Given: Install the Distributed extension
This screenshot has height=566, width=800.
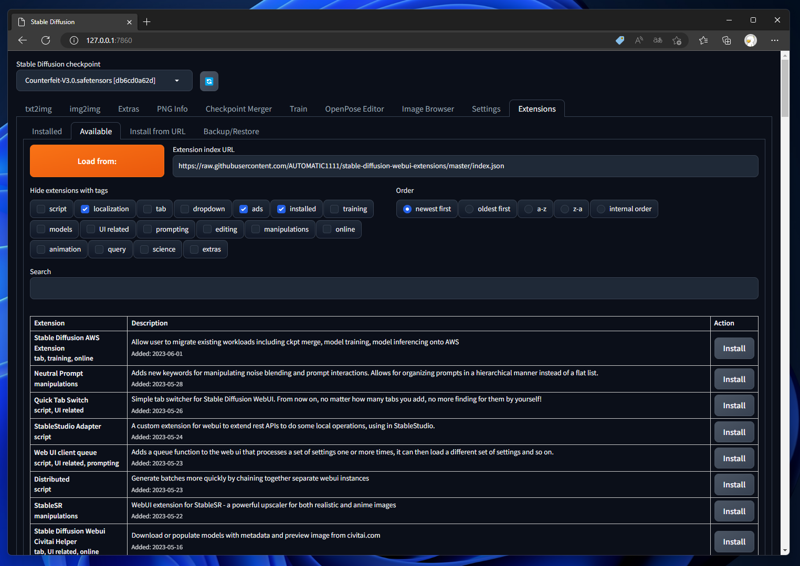Looking at the screenshot, I should (x=734, y=485).
